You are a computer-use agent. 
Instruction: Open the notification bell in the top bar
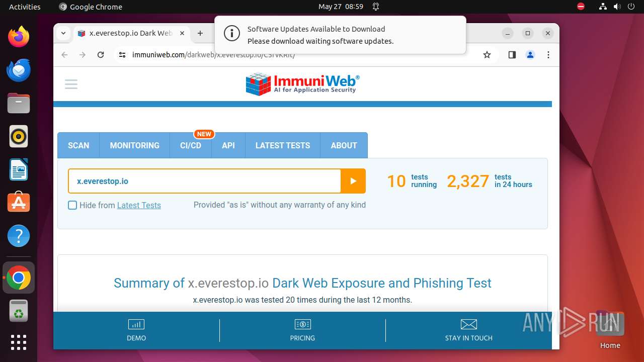tap(376, 7)
